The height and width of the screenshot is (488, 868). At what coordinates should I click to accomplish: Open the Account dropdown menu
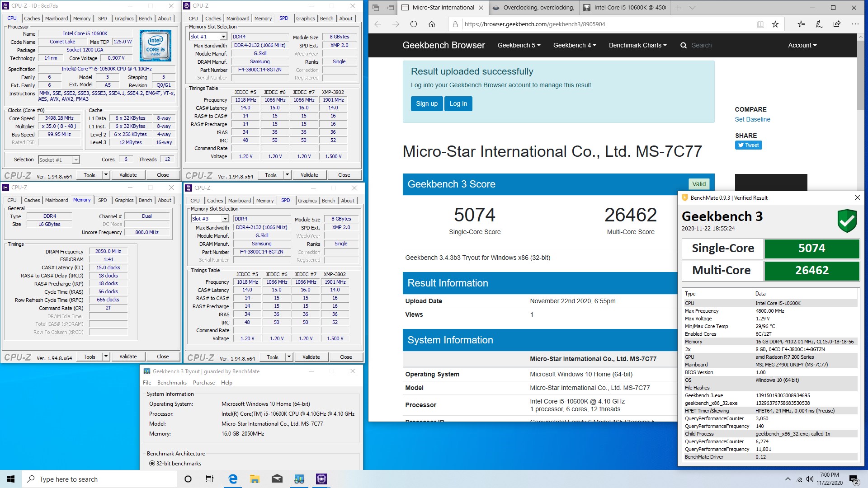click(x=802, y=45)
